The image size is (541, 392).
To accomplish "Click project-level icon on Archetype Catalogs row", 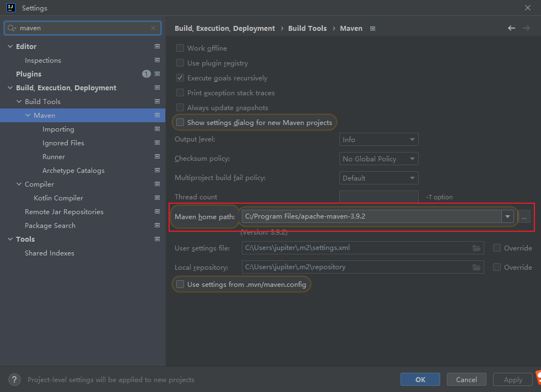I will (x=158, y=170).
